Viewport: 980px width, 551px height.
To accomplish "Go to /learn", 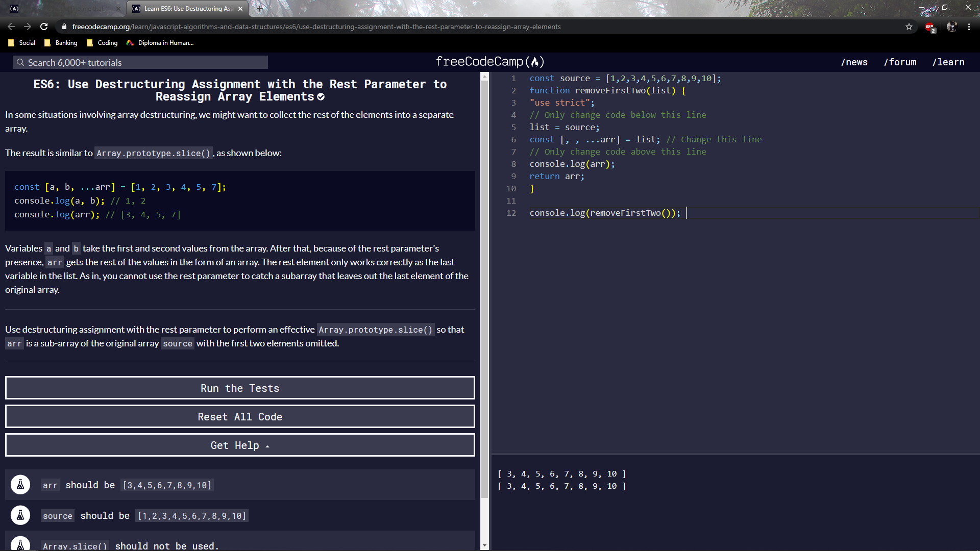I will pos(948,62).
